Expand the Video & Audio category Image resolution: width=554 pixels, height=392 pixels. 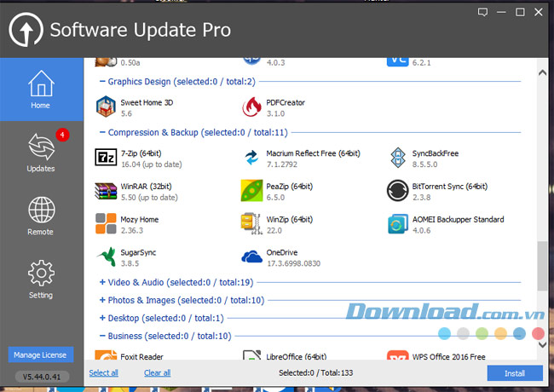tap(102, 282)
